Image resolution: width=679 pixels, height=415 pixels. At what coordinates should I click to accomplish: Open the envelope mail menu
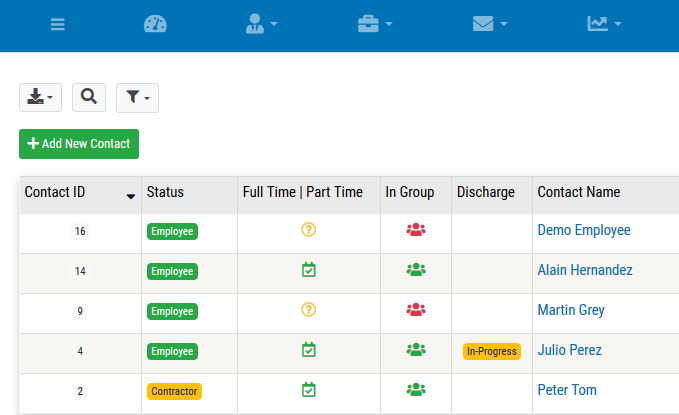[490, 24]
